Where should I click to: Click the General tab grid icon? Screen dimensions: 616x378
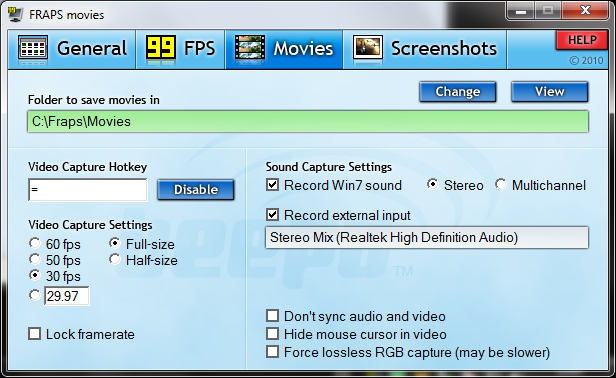(33, 49)
